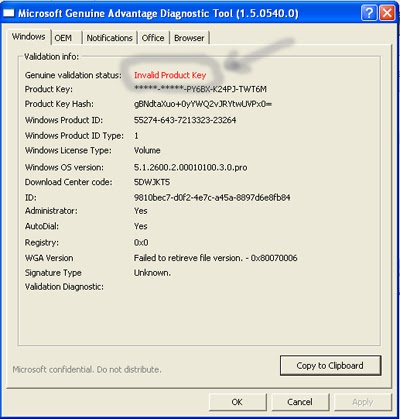Close the Diagnostic Tool dialog
This screenshot has height=419, width=400.
pos(387,13)
